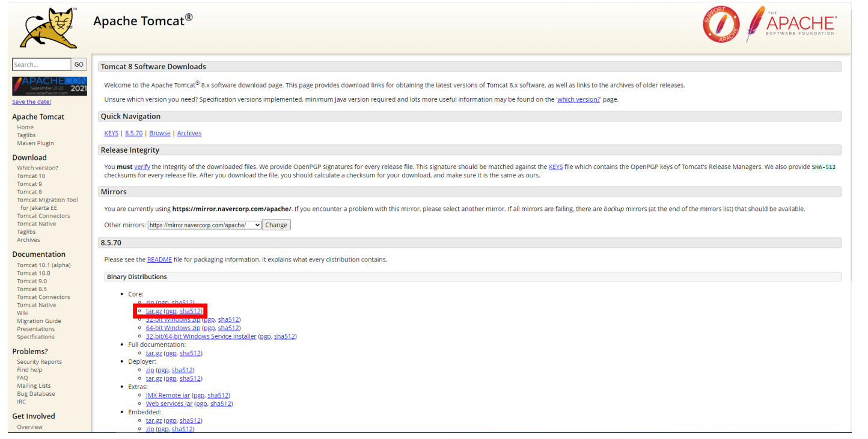Click the Support Apache round badge

coord(721,25)
